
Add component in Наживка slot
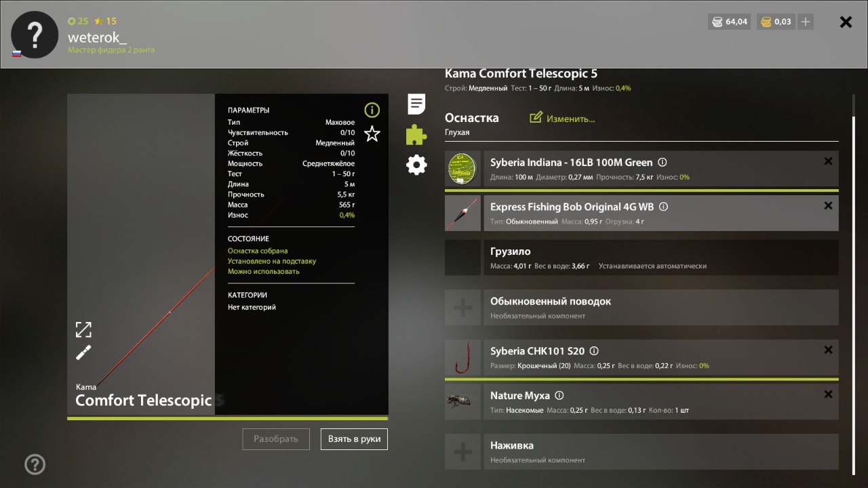coord(462,452)
